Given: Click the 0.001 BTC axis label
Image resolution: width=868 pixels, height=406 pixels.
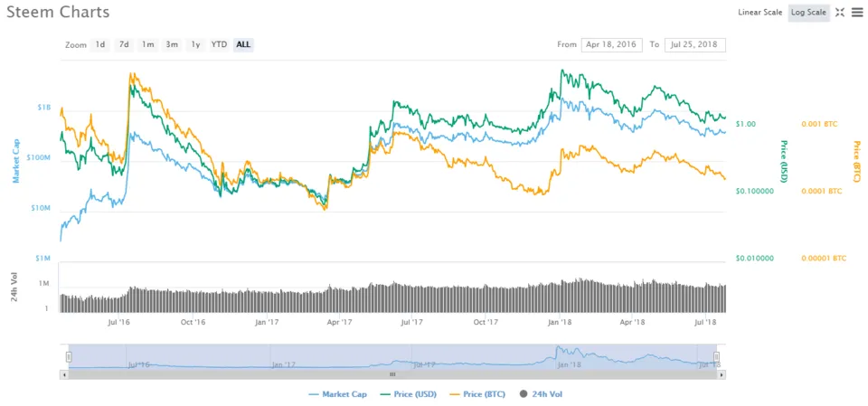Looking at the screenshot, I should tap(819, 124).
